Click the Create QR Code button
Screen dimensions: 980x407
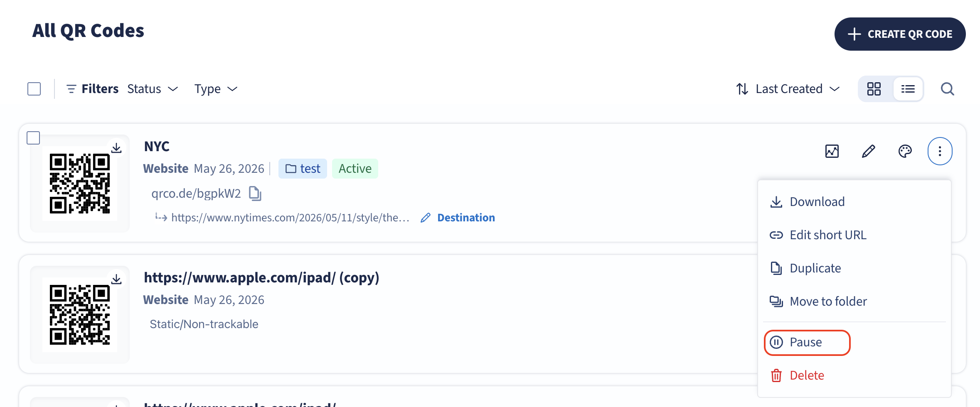pyautogui.click(x=900, y=34)
